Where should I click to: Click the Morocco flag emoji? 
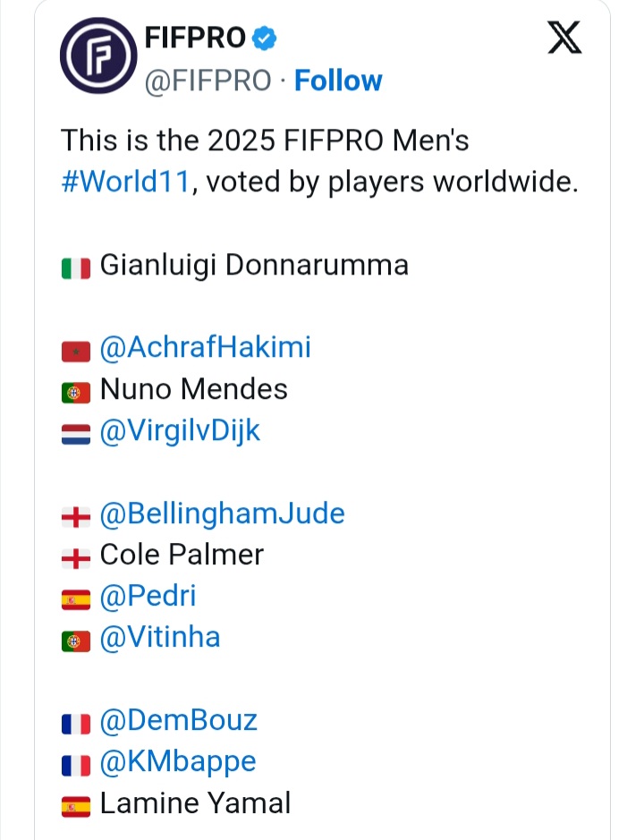pos(76,350)
